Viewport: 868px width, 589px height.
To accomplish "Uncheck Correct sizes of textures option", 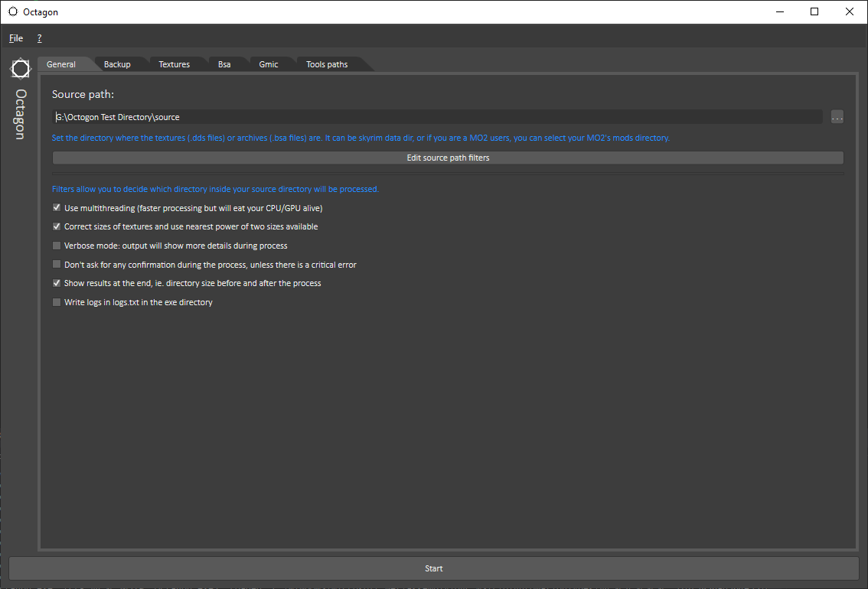I will tap(57, 226).
